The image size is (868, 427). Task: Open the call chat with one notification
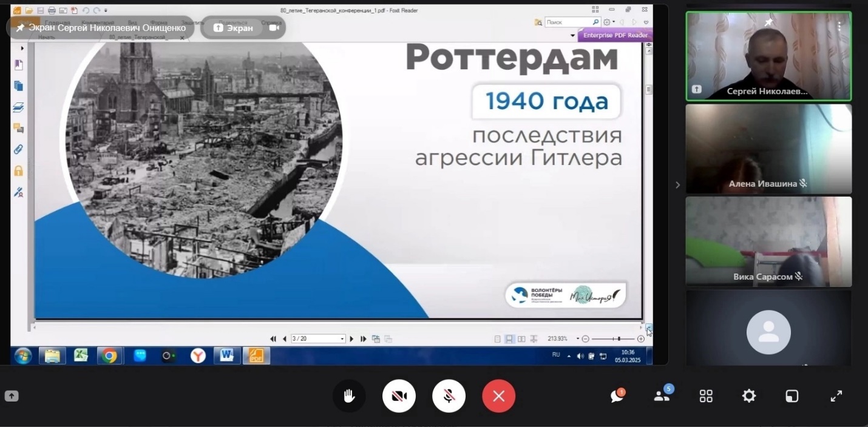[x=618, y=396]
